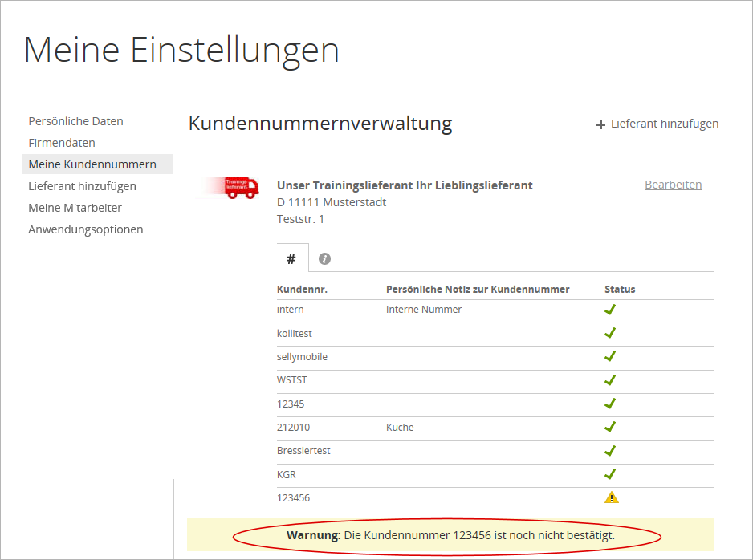Click green checkmark status for WSTST
This screenshot has height=560, width=753.
[610, 380]
